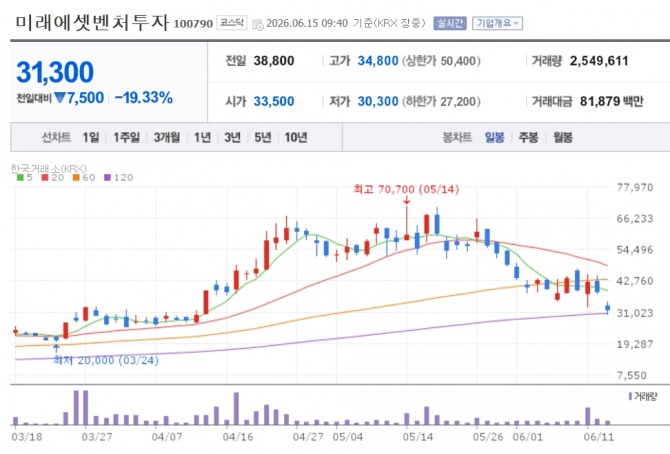Click the 거래량 volume legend marker
The height and width of the screenshot is (454, 670).
tap(630, 396)
